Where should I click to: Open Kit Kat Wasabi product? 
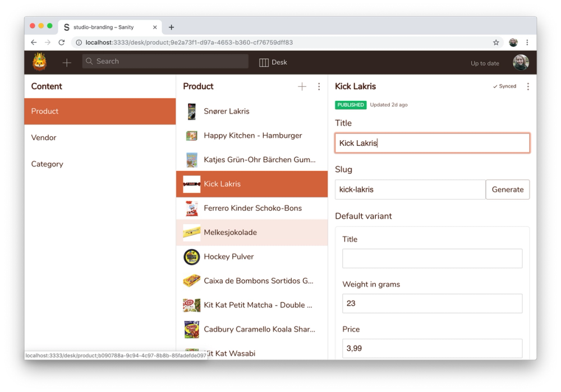[x=252, y=353]
